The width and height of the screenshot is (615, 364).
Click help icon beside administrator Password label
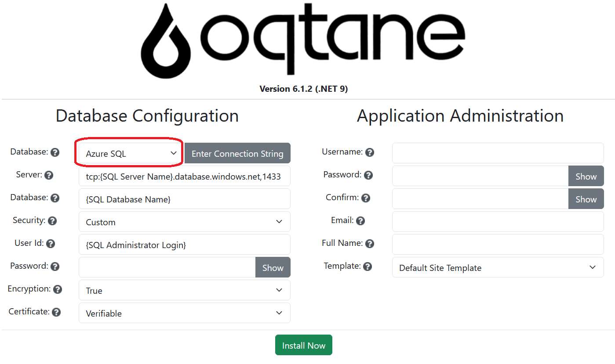point(368,175)
